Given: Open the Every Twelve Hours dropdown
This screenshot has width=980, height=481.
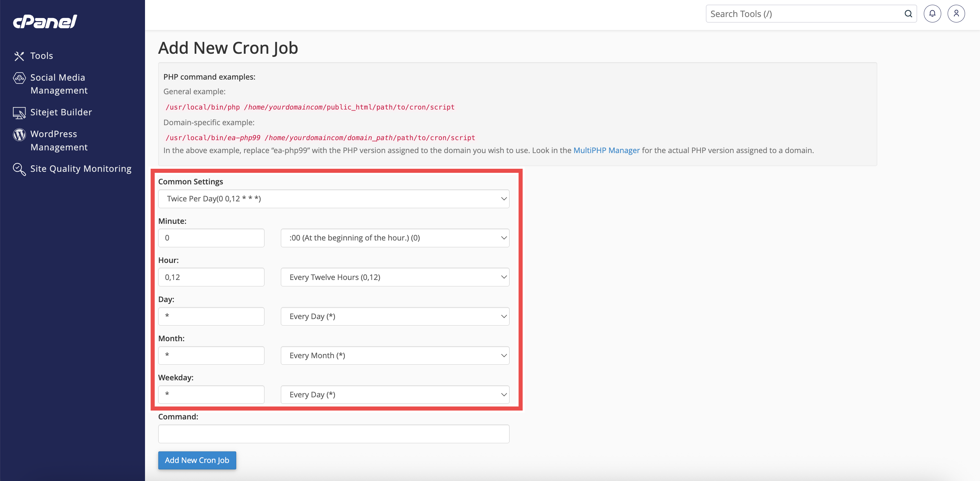Looking at the screenshot, I should [395, 277].
